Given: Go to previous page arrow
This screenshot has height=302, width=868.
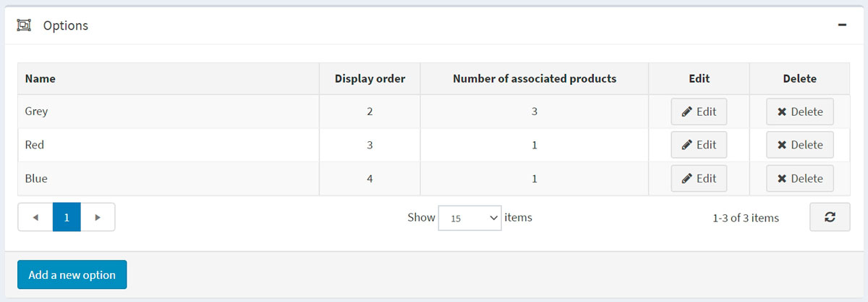Looking at the screenshot, I should pyautogui.click(x=35, y=217).
